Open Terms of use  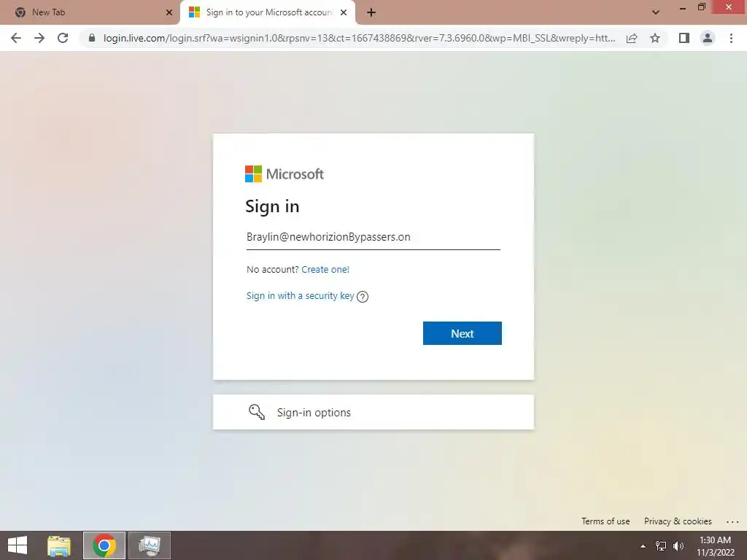click(x=605, y=521)
